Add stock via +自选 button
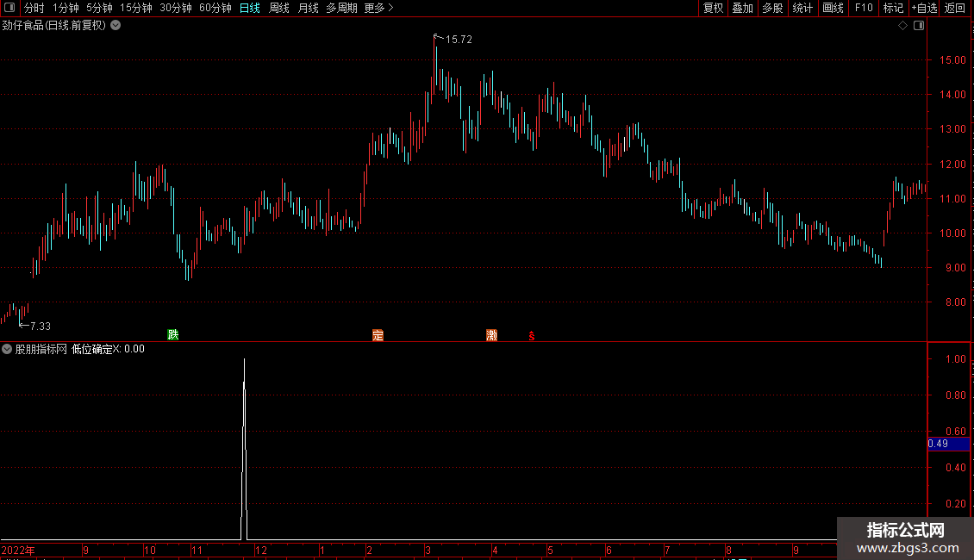 click(924, 8)
